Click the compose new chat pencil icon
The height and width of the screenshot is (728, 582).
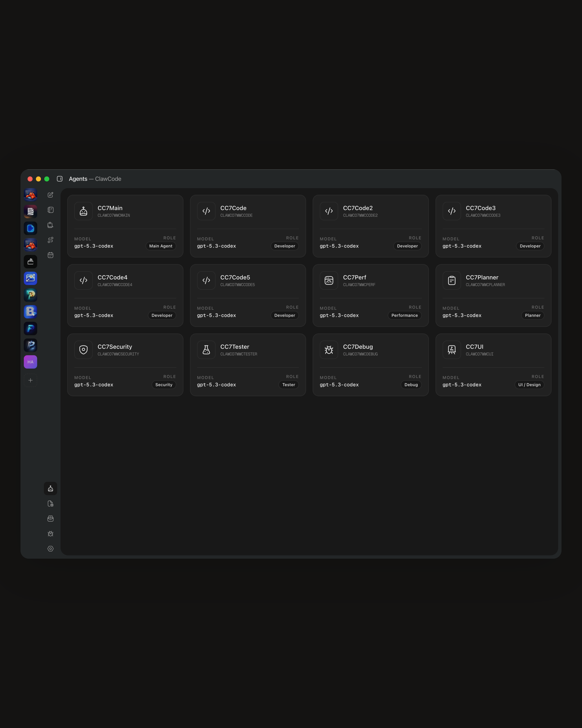coord(51,195)
